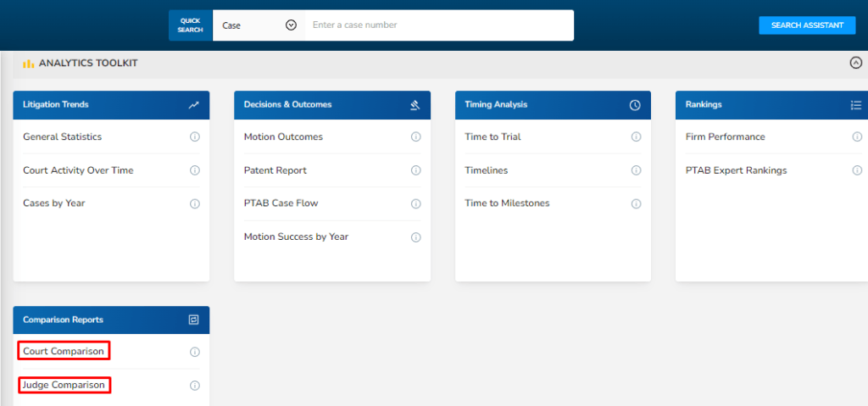Click the Litigation Trends chart icon
The height and width of the screenshot is (406, 868).
click(x=194, y=105)
